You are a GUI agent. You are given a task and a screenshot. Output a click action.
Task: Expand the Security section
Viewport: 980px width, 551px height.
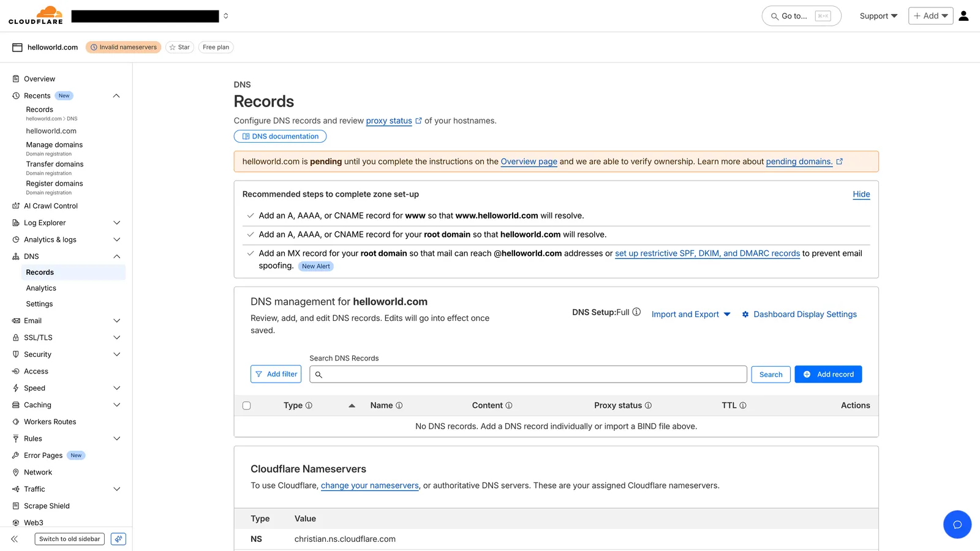[116, 354]
